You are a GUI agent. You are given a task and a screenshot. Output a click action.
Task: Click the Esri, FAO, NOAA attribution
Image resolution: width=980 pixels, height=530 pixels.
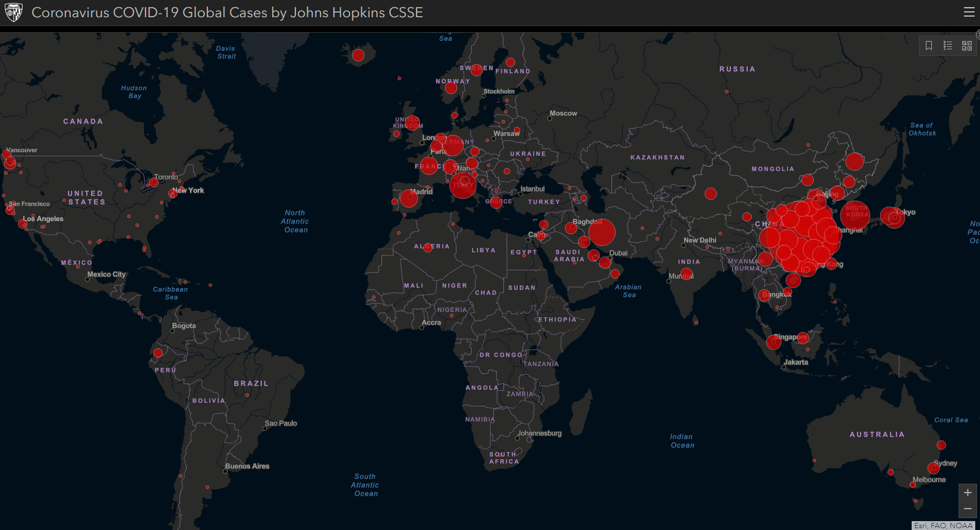coord(944,525)
